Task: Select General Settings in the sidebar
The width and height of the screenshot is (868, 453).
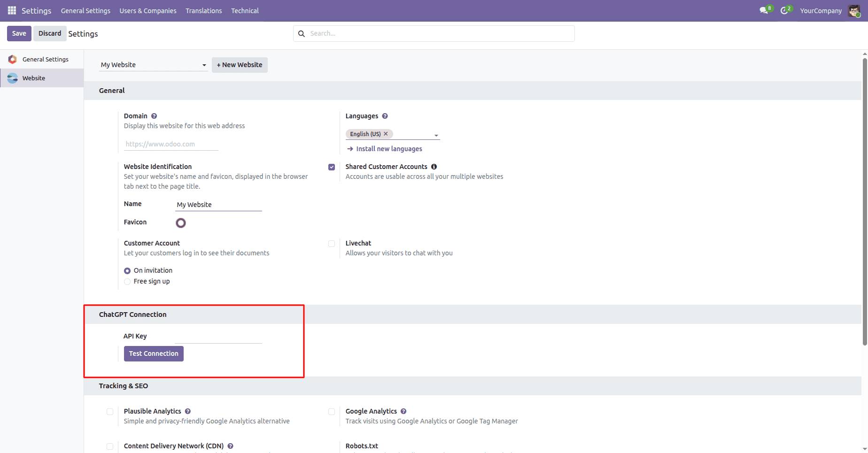Action: (42, 59)
